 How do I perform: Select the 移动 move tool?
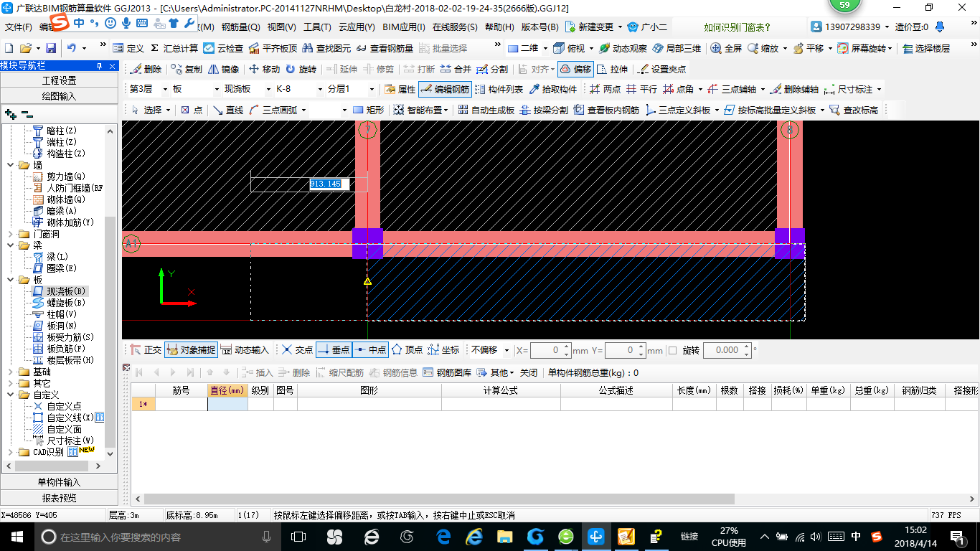click(x=264, y=70)
